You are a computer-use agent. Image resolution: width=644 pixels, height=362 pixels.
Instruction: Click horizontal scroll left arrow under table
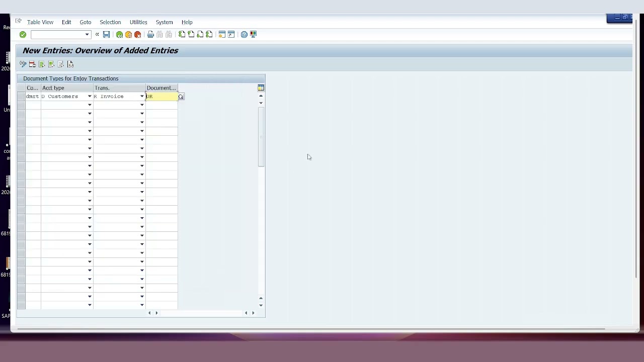(x=149, y=313)
